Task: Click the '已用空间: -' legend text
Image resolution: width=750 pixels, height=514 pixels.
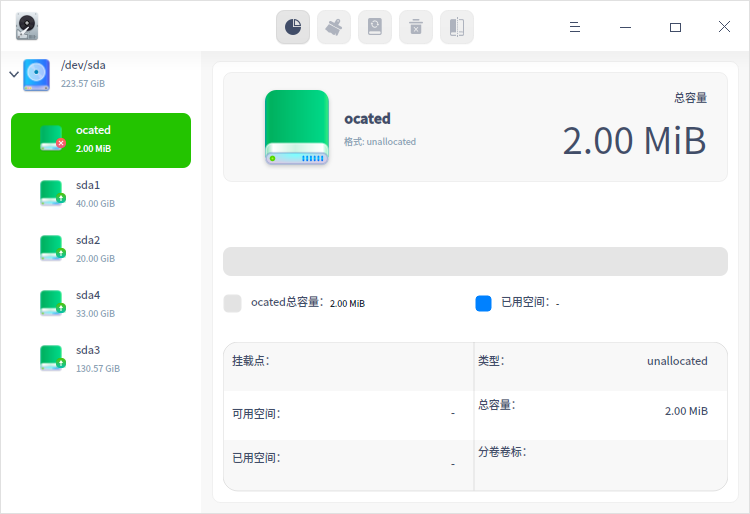Action: coord(530,302)
